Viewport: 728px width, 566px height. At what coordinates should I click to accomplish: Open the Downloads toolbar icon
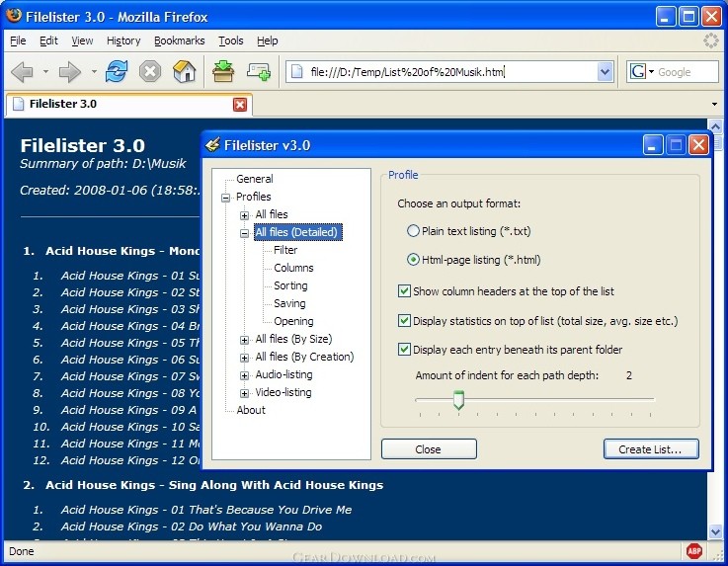click(223, 71)
